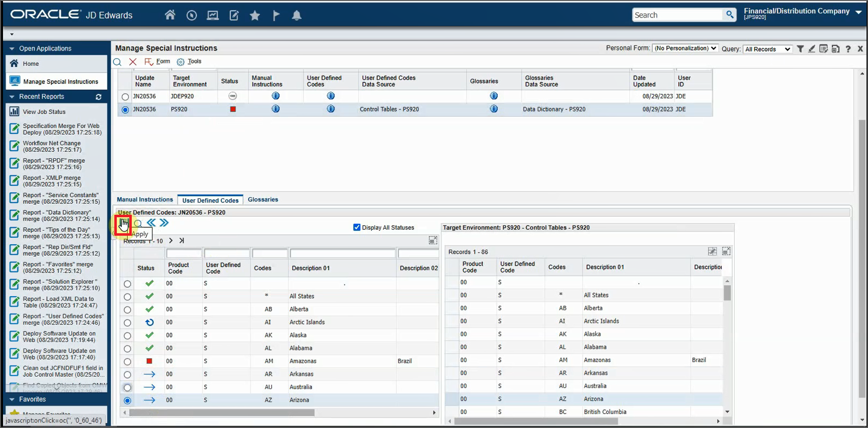Click the edit page pencil icon in header
Screen dimensions: 868x428
tap(234, 15)
